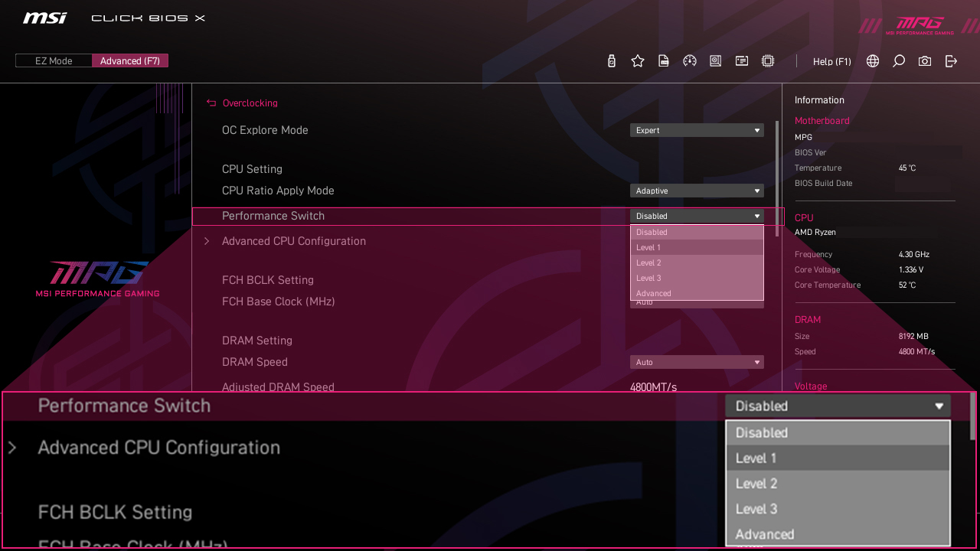Open the DRAM Speed dropdown
This screenshot has height=551, width=980.
[x=696, y=362]
